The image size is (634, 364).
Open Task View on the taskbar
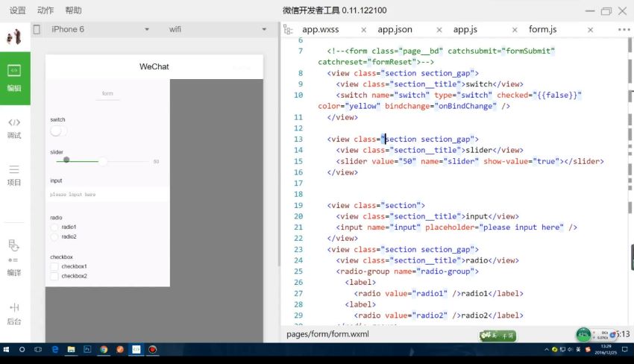[38, 349]
